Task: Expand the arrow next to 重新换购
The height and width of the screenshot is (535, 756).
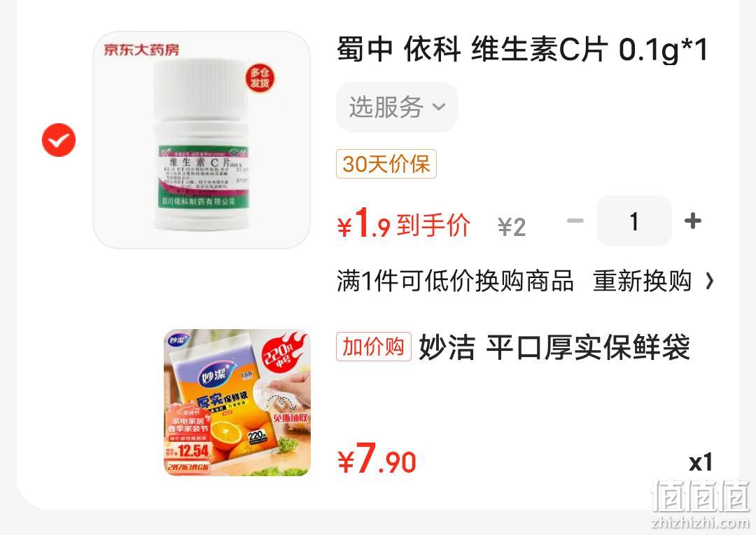Action: (x=709, y=281)
